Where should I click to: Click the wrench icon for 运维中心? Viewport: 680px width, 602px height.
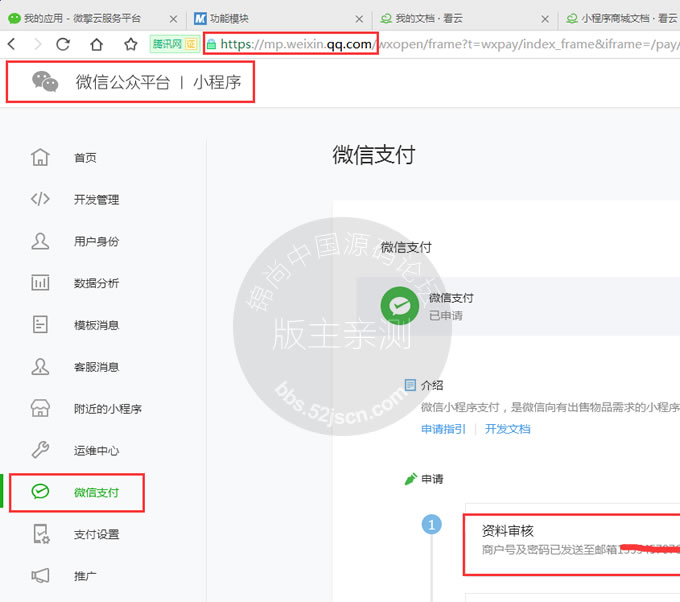(x=40, y=450)
